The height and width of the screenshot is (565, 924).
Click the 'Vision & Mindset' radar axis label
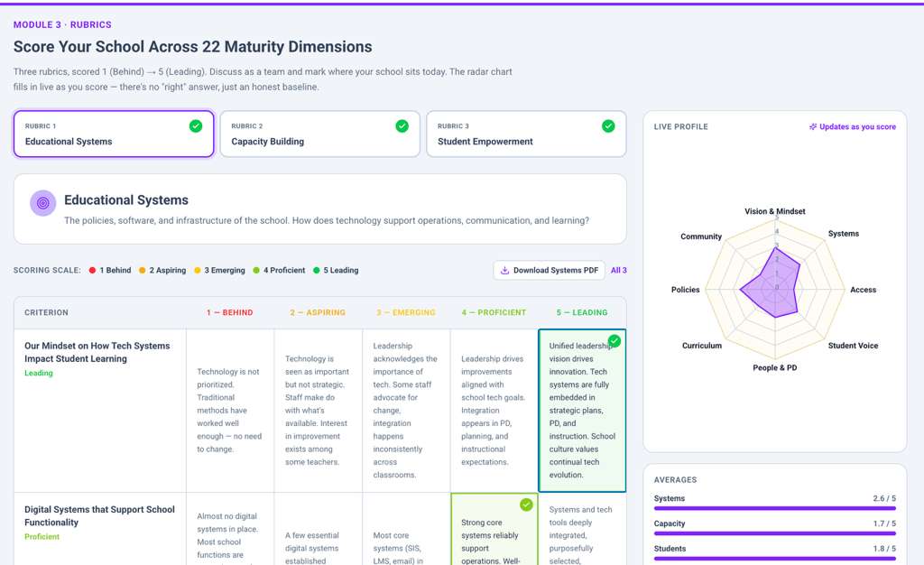(775, 211)
